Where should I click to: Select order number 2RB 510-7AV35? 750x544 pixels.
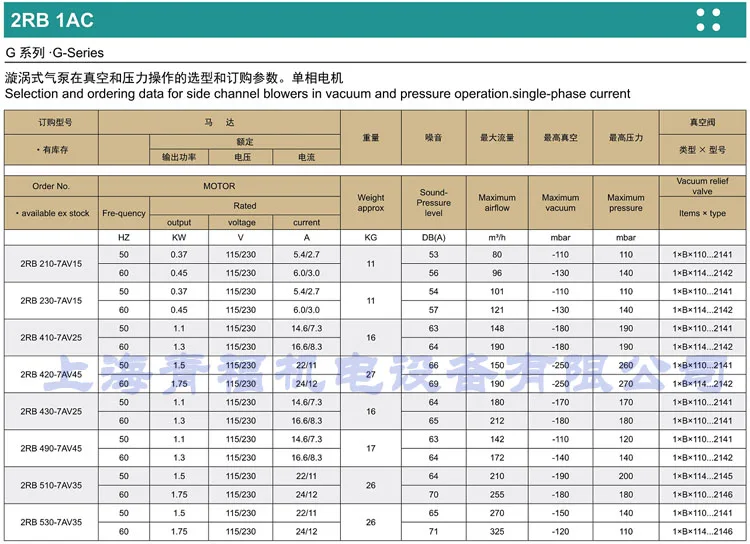[51, 485]
